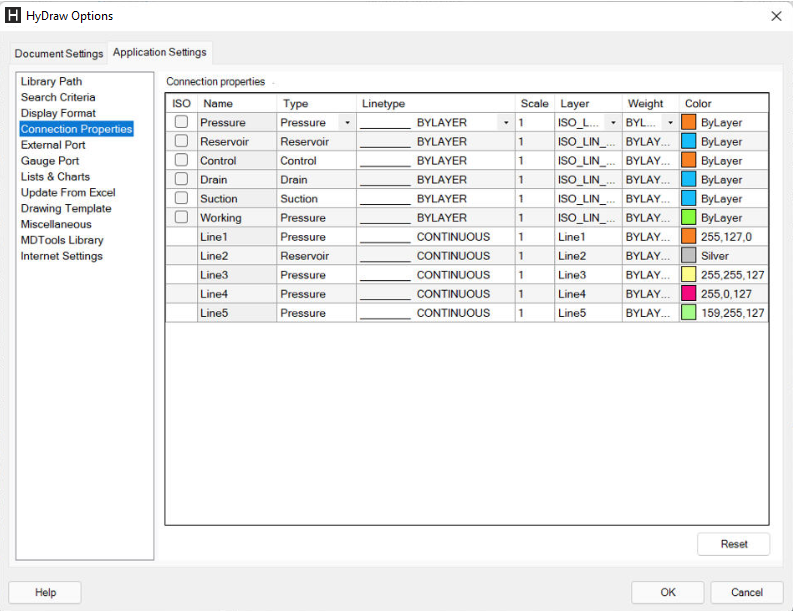Open the Weight dropdown for Pressure row
This screenshot has width=793, height=611.
point(670,122)
